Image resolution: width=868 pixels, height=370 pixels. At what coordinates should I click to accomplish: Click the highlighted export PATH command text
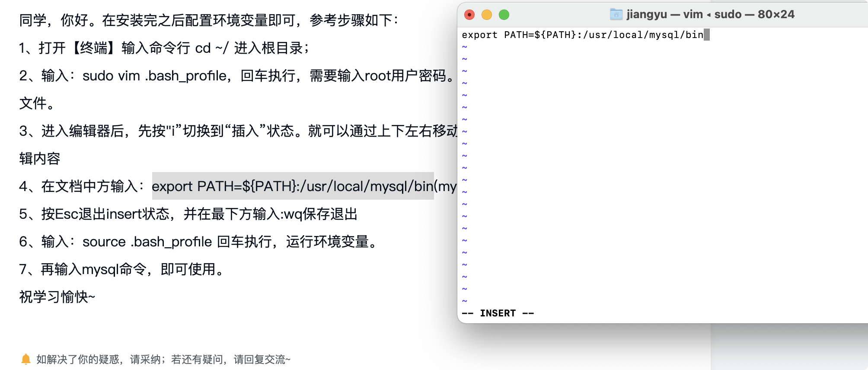click(x=293, y=186)
